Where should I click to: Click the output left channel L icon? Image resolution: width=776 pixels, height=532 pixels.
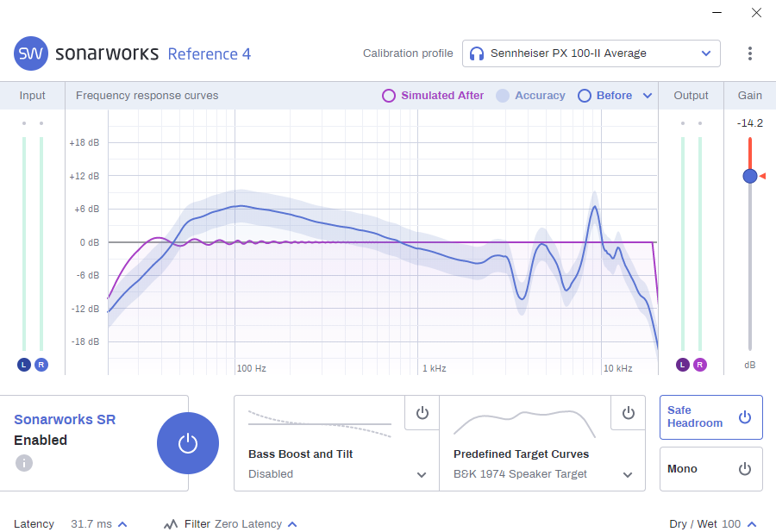[683, 365]
